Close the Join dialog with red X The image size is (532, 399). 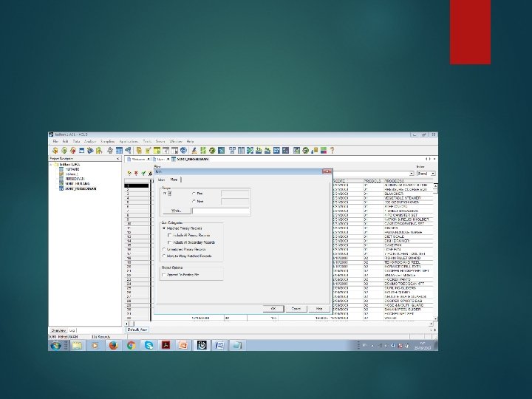[x=327, y=171]
